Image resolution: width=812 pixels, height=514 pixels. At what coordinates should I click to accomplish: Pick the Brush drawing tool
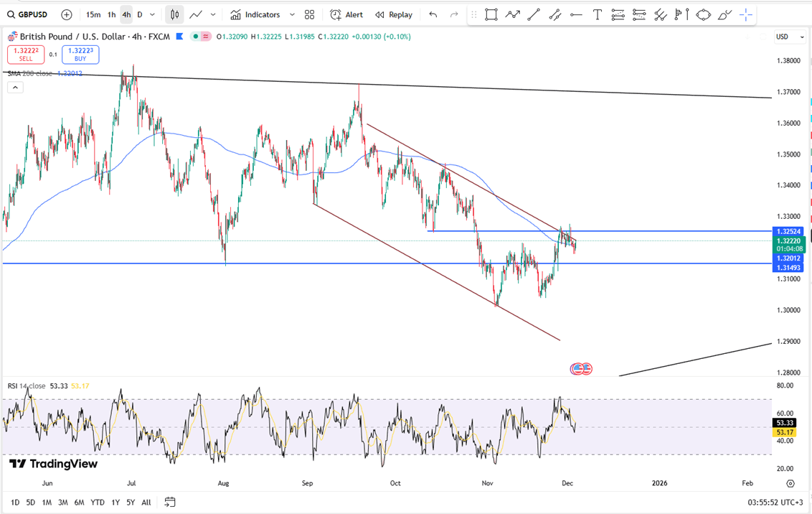tap(724, 14)
